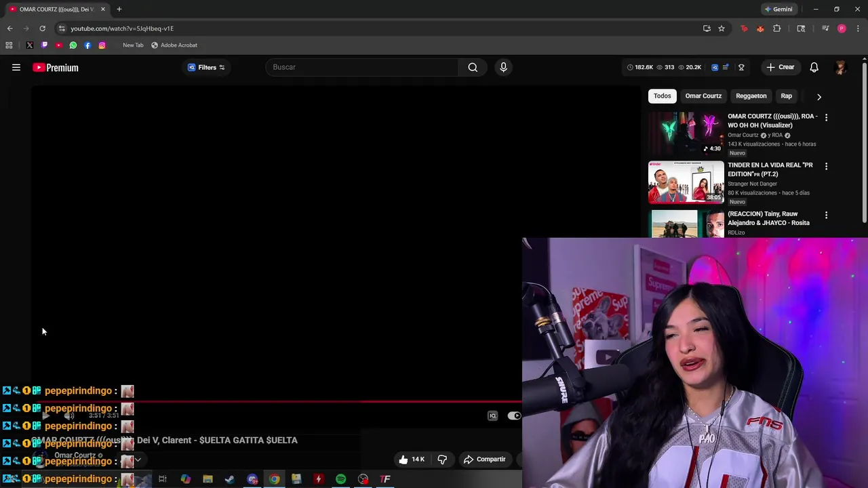Install app icon in address bar
Viewport: 868px width, 488px height.
(x=707, y=28)
